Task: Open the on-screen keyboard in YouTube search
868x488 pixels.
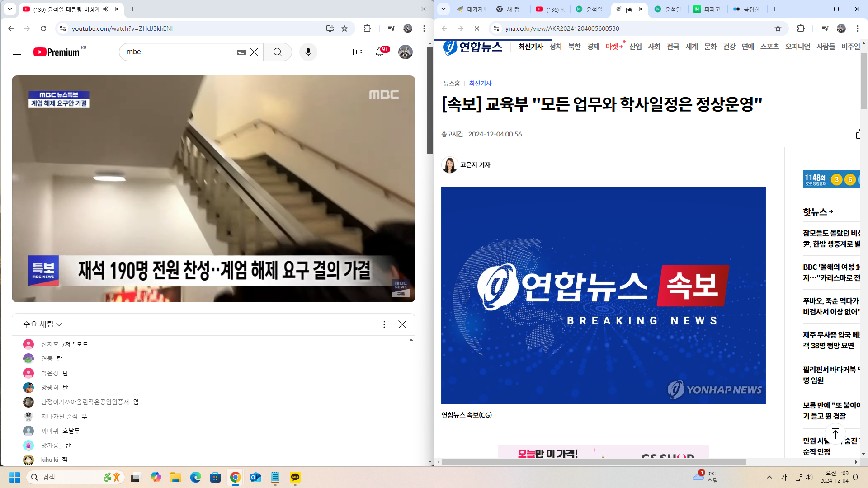Action: coord(241,52)
